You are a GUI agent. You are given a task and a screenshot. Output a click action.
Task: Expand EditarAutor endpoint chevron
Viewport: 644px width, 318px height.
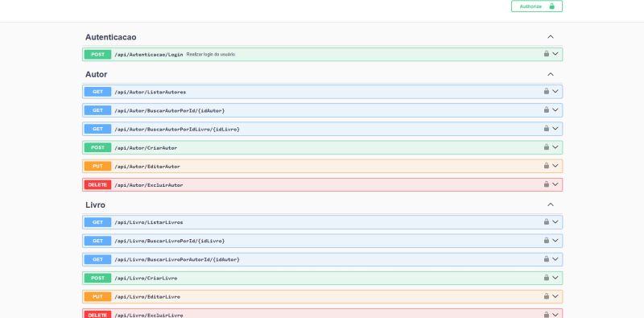coord(555,166)
